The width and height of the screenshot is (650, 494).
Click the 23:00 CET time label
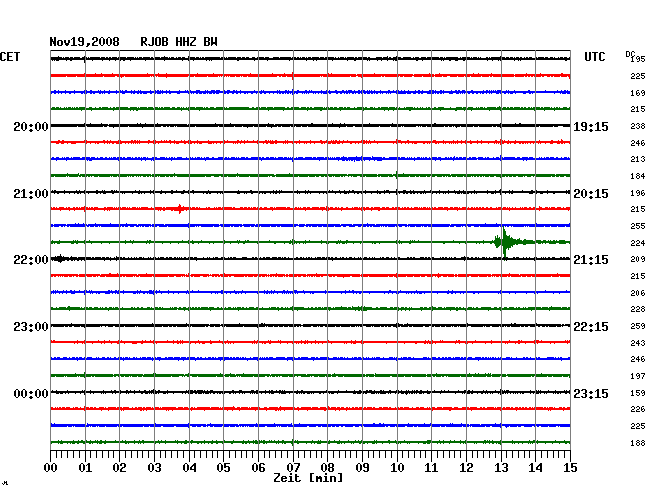click(31, 327)
